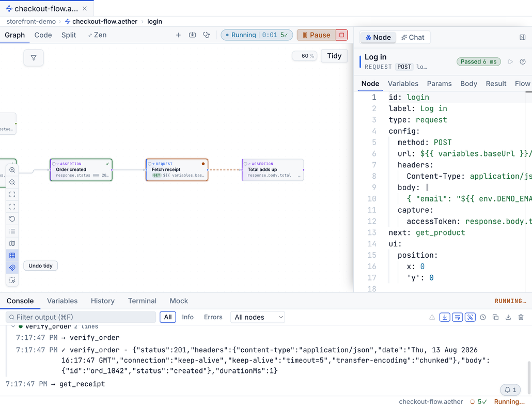Viewport: 532px width, 407px height.
Task: Toggle word wrap in console
Action: (x=457, y=318)
